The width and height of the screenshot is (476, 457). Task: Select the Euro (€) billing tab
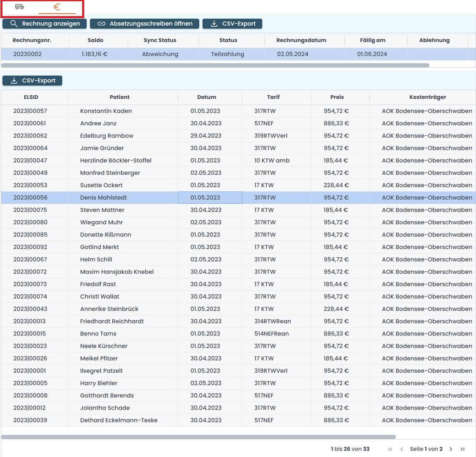click(x=57, y=7)
